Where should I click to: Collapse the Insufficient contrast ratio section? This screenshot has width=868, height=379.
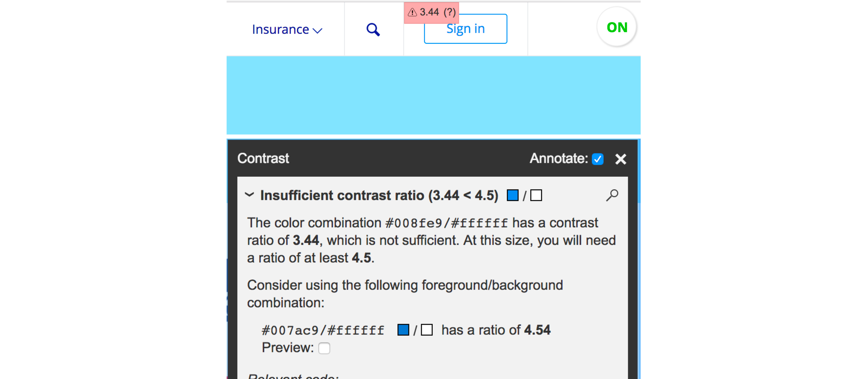click(x=250, y=195)
